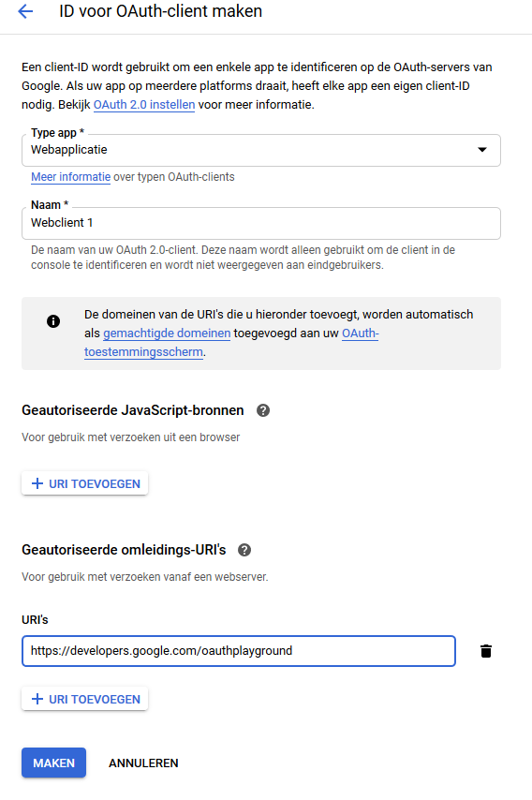Click the page title ID voor OAuth-client maken
The image size is (532, 800).
[161, 11]
